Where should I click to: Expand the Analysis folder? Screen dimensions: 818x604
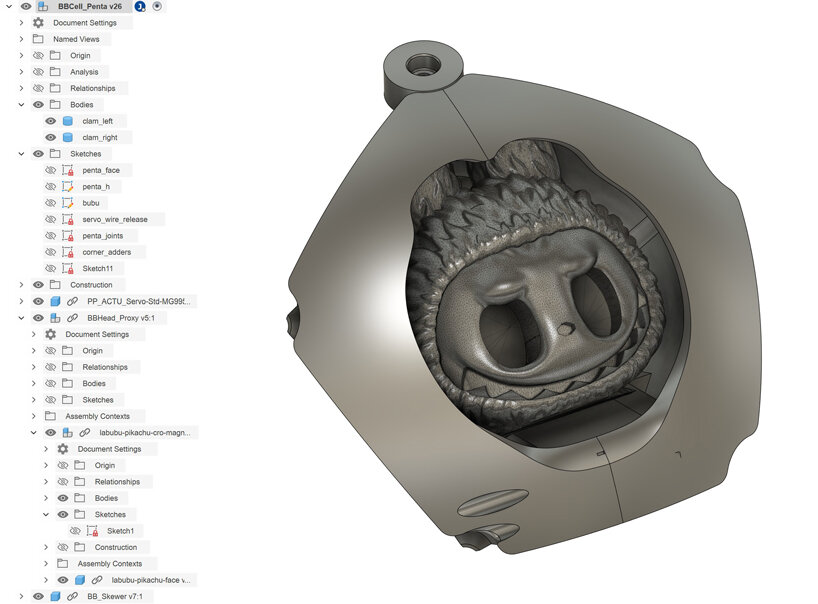coord(21,72)
